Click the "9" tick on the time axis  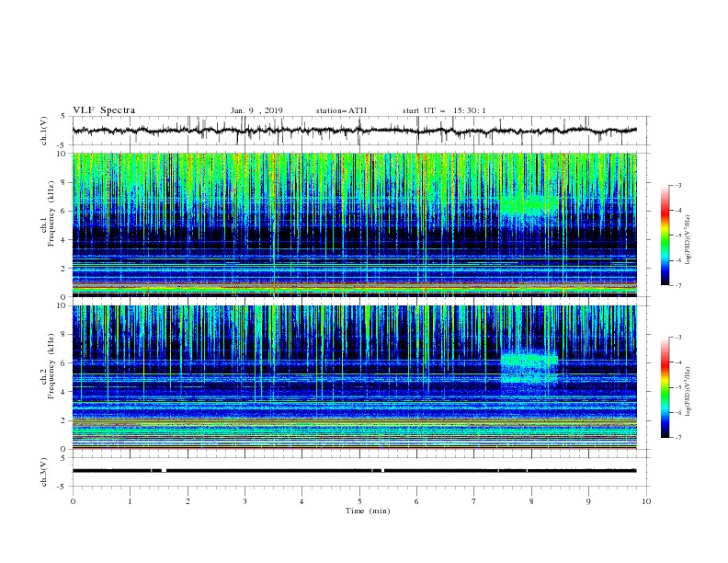pyautogui.click(x=588, y=501)
